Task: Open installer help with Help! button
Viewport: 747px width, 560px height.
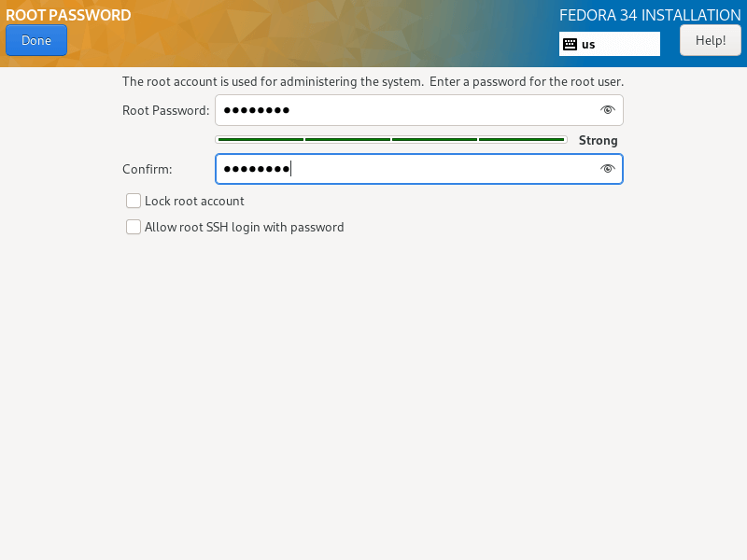Action: pos(711,40)
